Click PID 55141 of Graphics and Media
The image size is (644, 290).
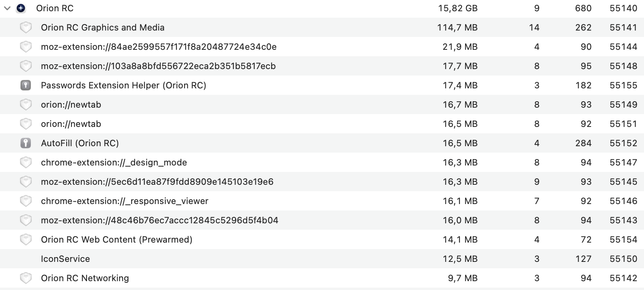click(x=623, y=27)
